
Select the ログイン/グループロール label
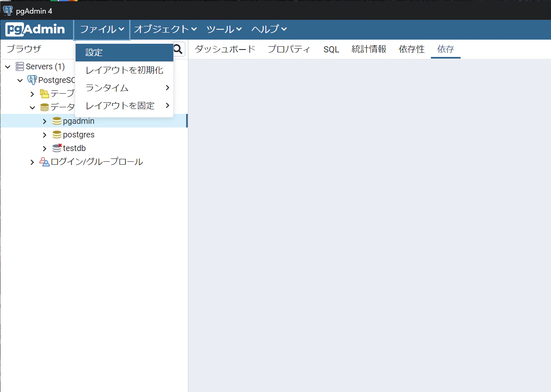tap(97, 162)
